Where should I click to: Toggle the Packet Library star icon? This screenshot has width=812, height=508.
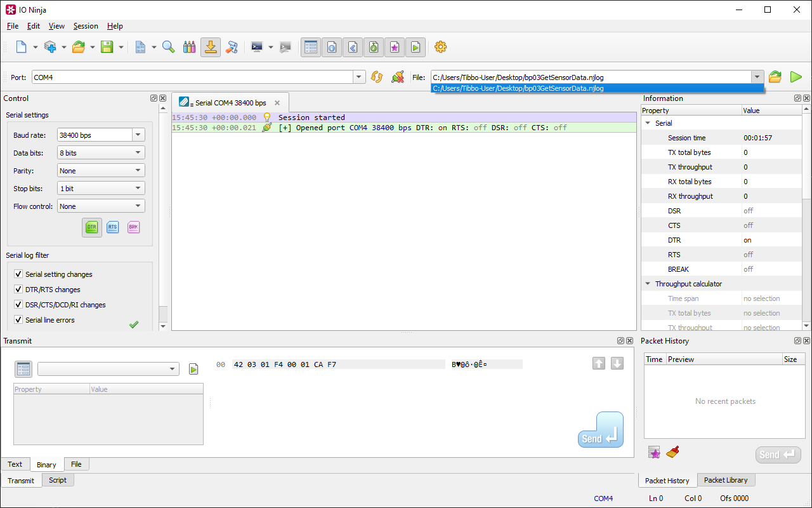395,47
